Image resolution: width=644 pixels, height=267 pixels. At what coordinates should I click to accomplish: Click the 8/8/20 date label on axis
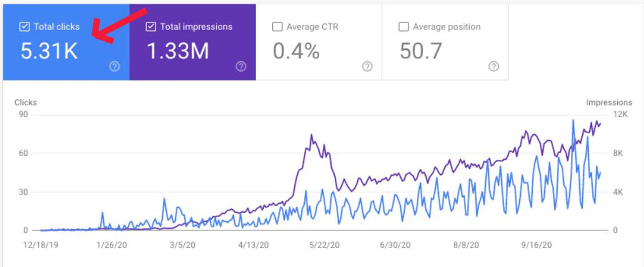(x=467, y=245)
